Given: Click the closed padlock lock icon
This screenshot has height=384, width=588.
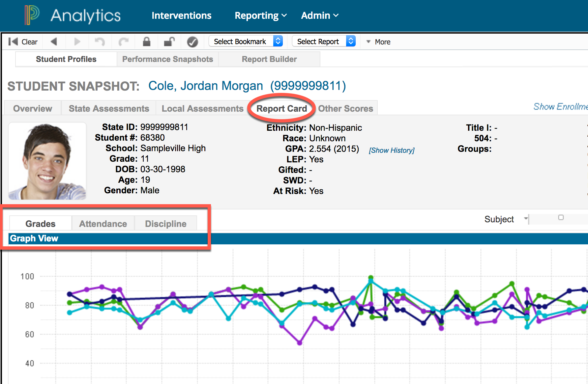Looking at the screenshot, I should (x=147, y=41).
